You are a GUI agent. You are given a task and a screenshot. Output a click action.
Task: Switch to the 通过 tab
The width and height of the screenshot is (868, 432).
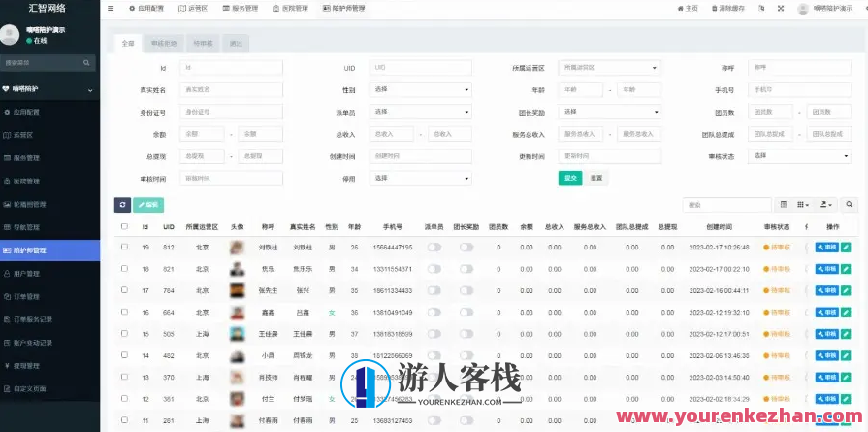(236, 43)
